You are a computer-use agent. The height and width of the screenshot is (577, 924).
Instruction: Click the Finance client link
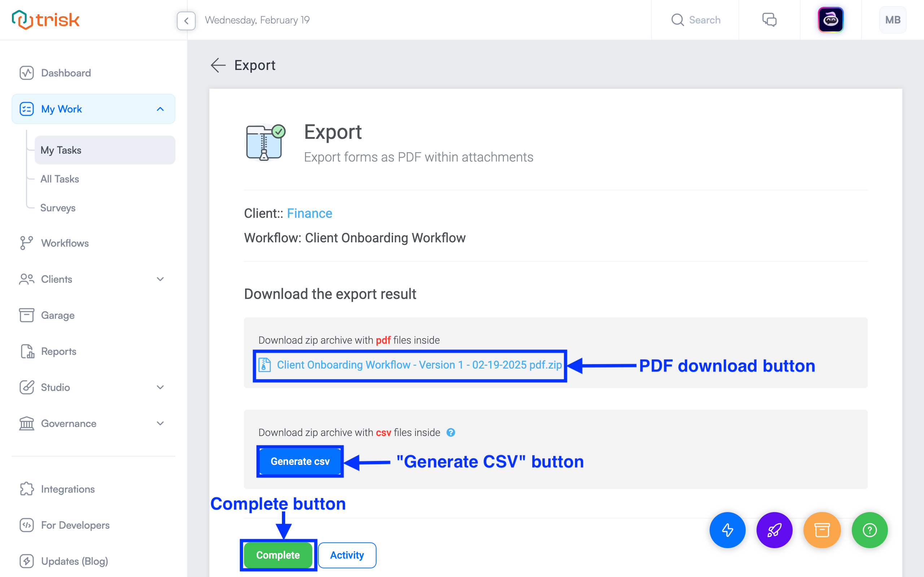(309, 213)
